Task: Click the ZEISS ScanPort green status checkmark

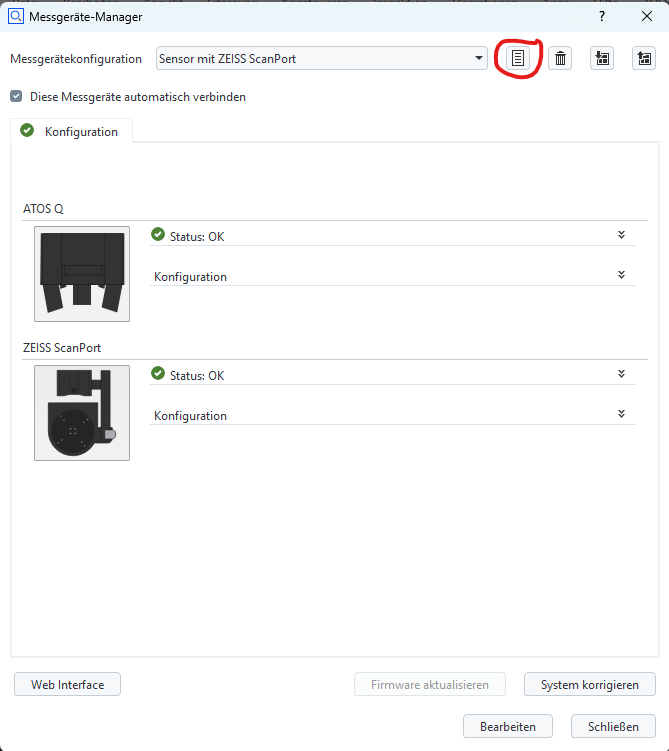Action: (158, 374)
